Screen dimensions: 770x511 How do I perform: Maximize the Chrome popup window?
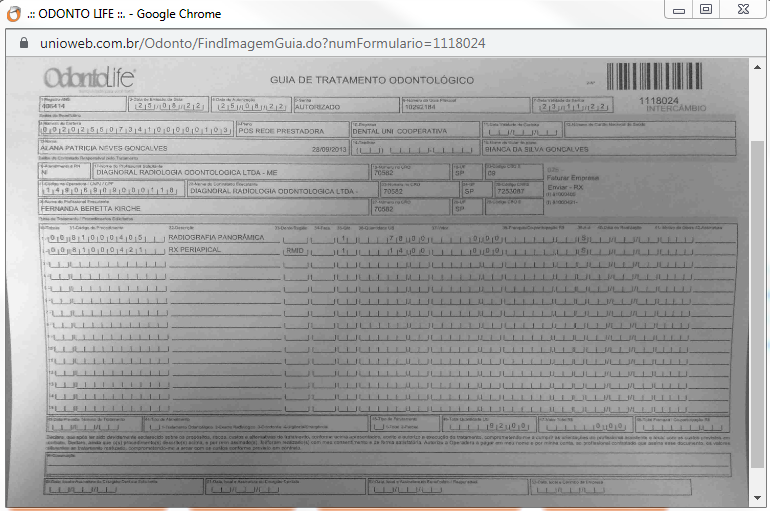pyautogui.click(x=706, y=9)
